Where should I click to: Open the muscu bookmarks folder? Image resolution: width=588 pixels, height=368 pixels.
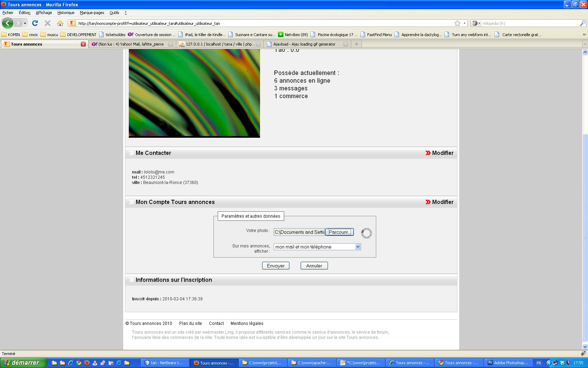click(x=49, y=34)
